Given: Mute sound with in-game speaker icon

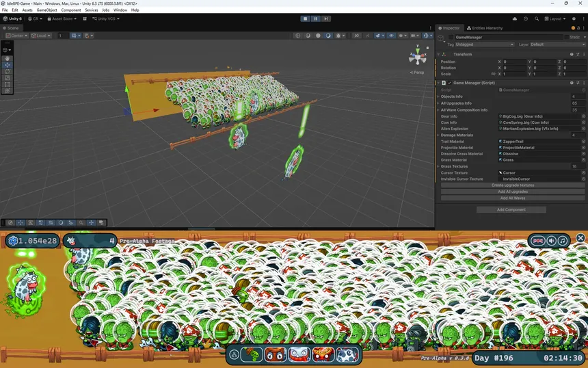Looking at the screenshot, I should 550,241.
